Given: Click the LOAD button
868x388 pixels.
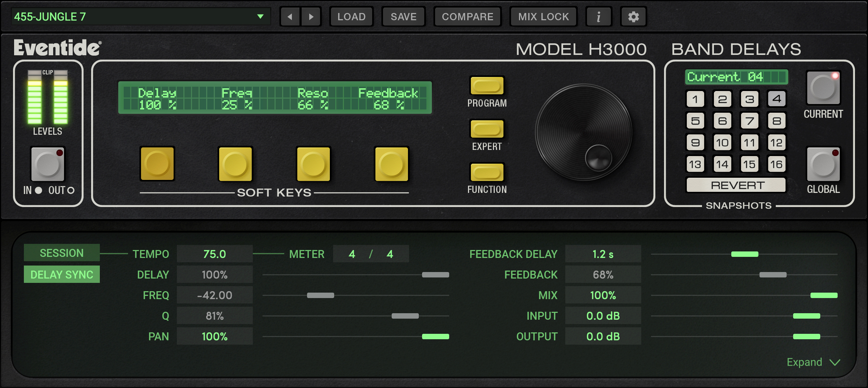Looking at the screenshot, I should click(x=352, y=17).
